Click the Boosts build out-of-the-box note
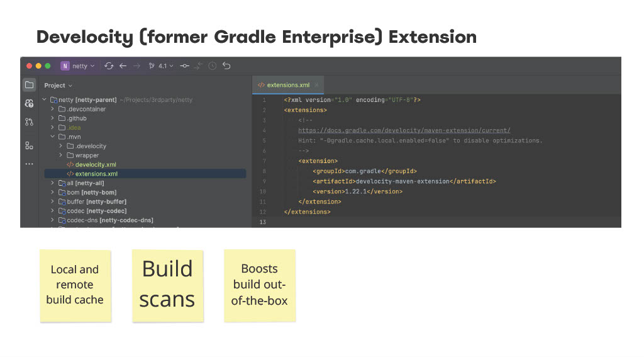 [x=260, y=285]
